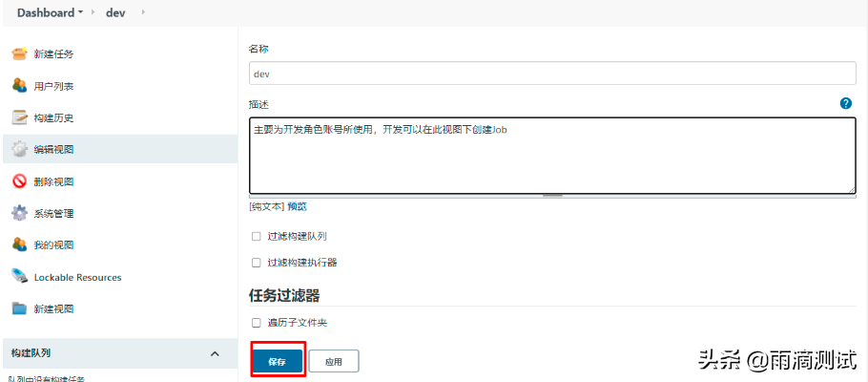
Task: Go to 系统管理
Action: (53, 214)
